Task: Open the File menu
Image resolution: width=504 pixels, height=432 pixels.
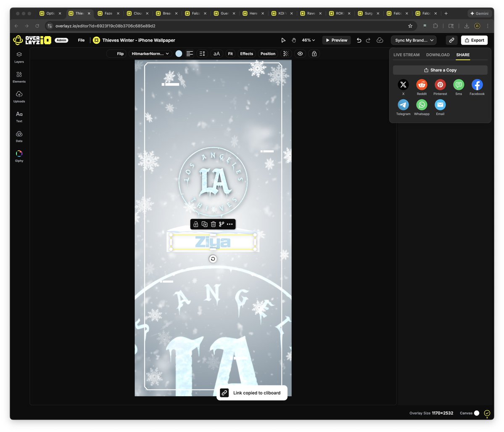Action: tap(81, 40)
